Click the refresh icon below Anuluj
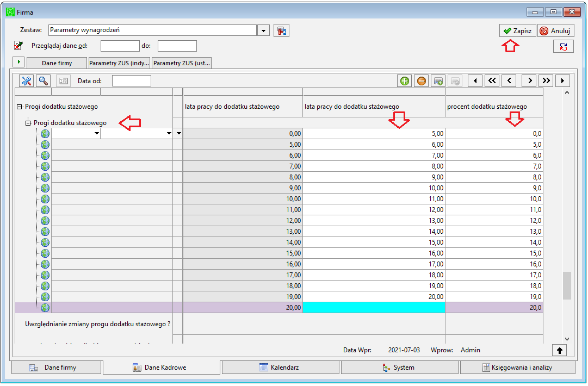The width and height of the screenshot is (588, 386). [563, 46]
